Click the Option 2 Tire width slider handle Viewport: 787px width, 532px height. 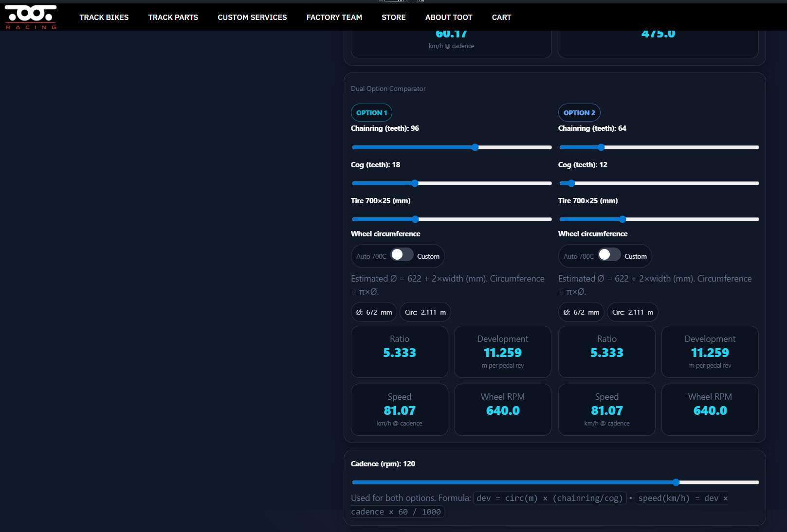click(622, 219)
